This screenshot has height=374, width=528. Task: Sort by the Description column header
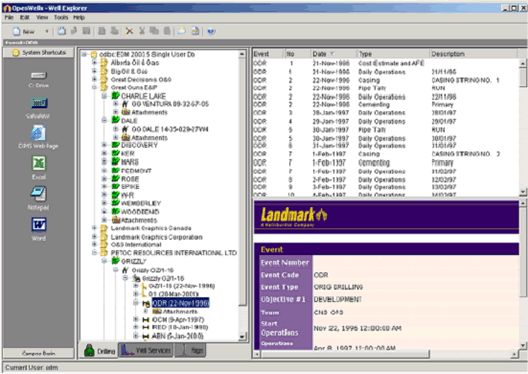click(473, 54)
